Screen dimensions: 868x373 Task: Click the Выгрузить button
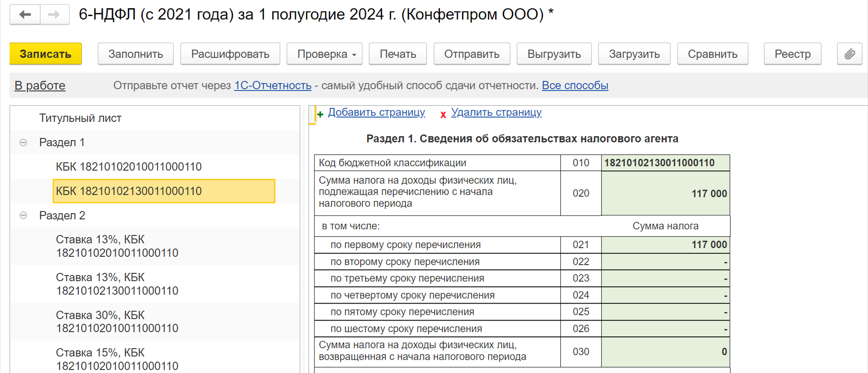(x=554, y=54)
